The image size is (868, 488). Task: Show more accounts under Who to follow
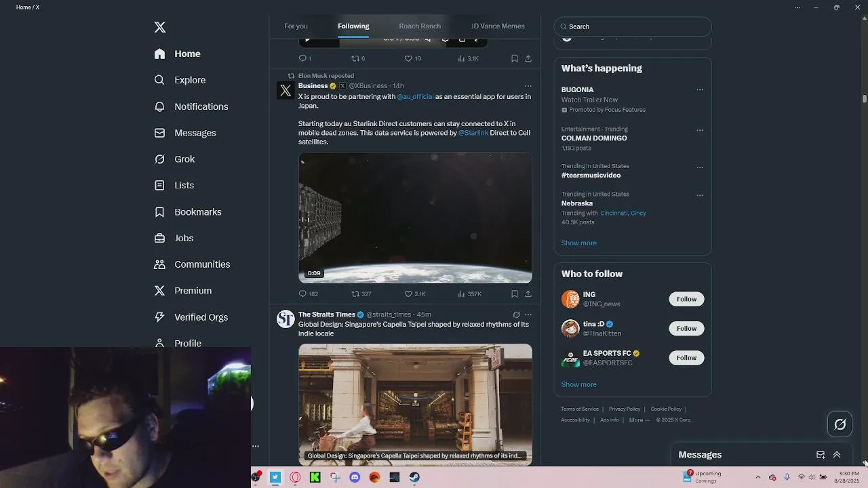pos(578,384)
